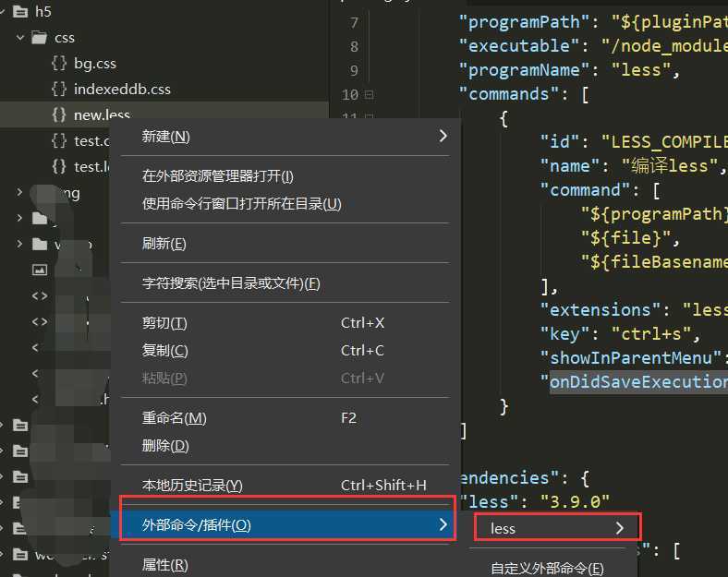Click "programName" key in editor
Viewport: 728px width, 577px height.
click(x=524, y=70)
